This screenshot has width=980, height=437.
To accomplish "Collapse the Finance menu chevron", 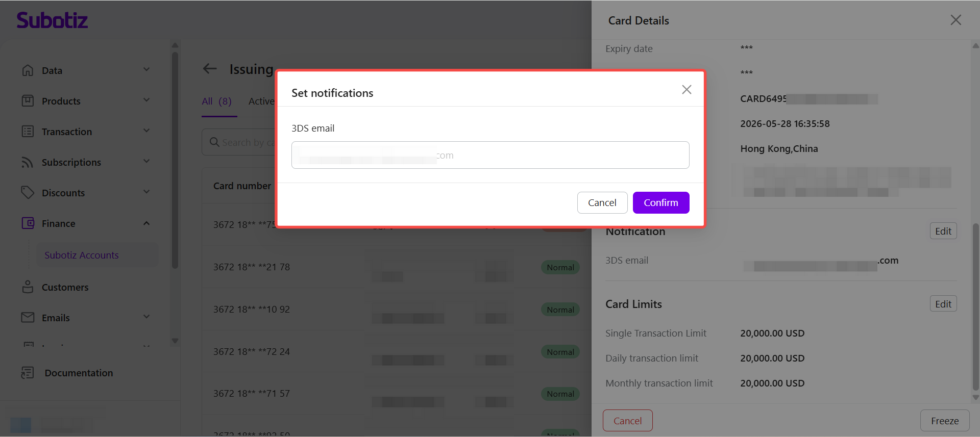I will tap(146, 223).
